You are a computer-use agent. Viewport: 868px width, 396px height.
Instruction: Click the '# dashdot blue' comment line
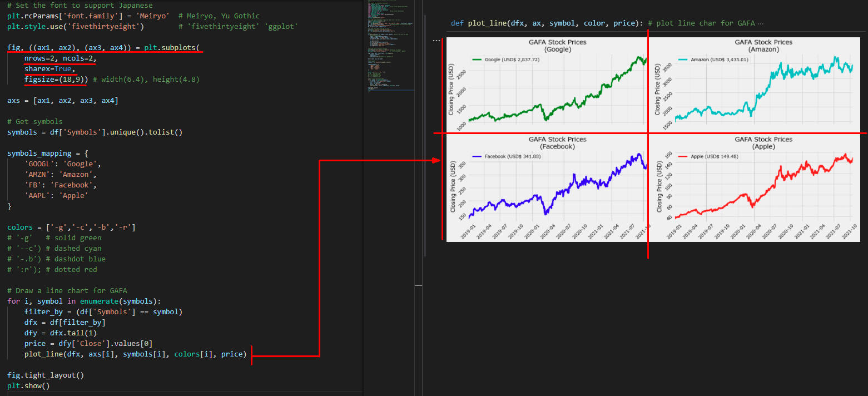(56, 259)
